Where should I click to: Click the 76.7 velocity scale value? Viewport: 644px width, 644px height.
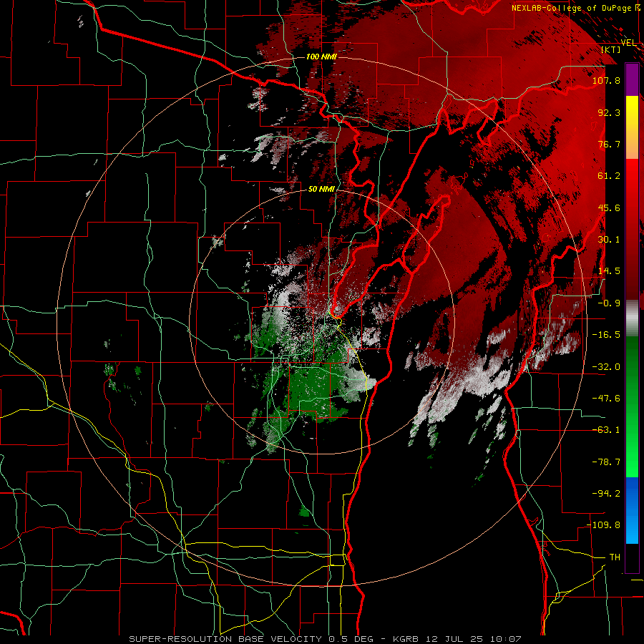(609, 144)
